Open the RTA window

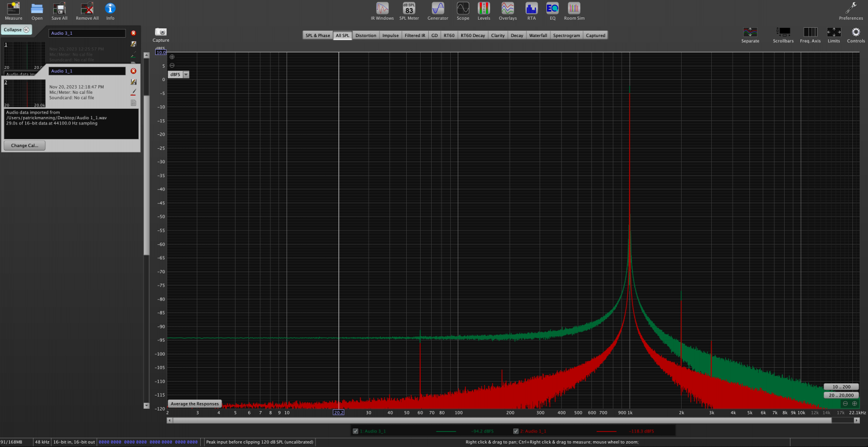pyautogui.click(x=531, y=8)
